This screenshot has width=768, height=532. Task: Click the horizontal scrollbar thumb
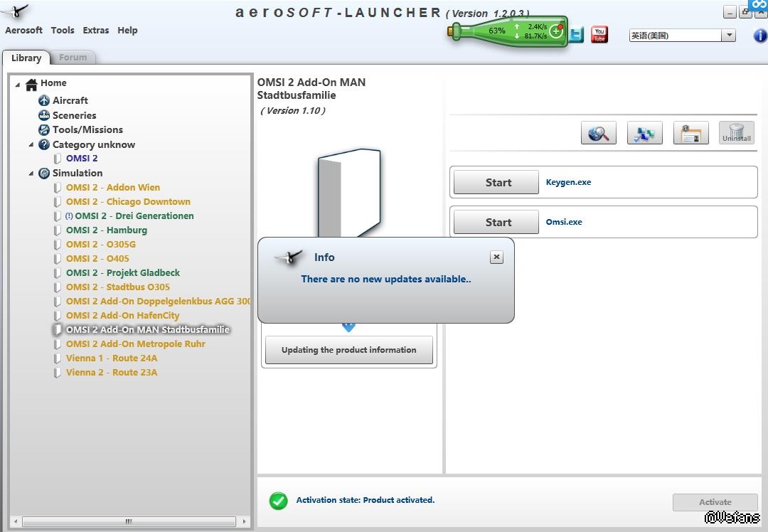click(x=129, y=521)
